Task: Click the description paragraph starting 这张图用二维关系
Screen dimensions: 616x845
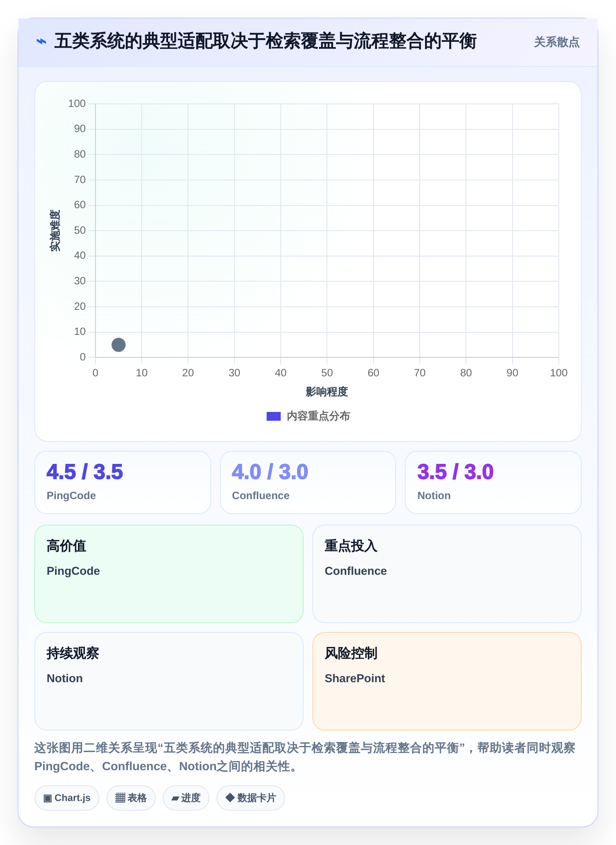Action: point(305,757)
